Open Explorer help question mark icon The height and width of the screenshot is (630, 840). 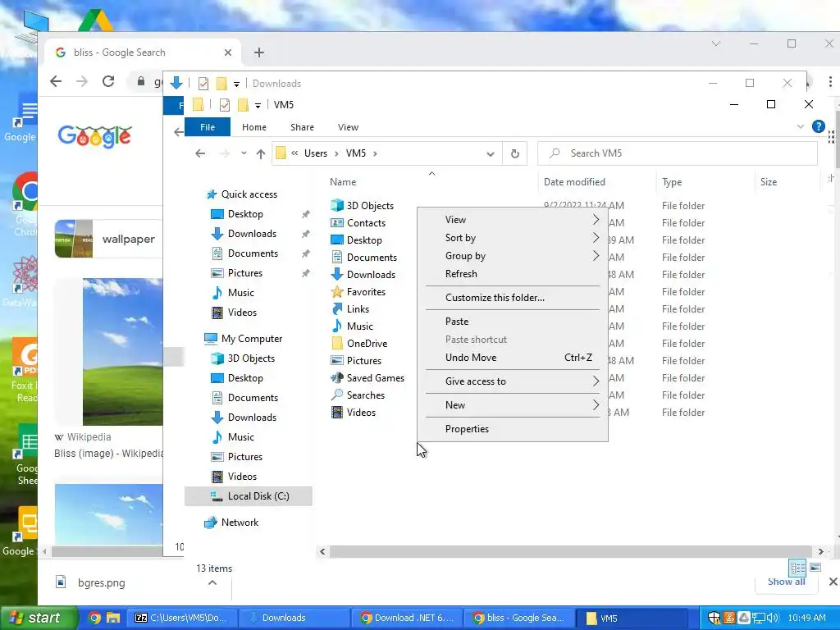tap(818, 126)
